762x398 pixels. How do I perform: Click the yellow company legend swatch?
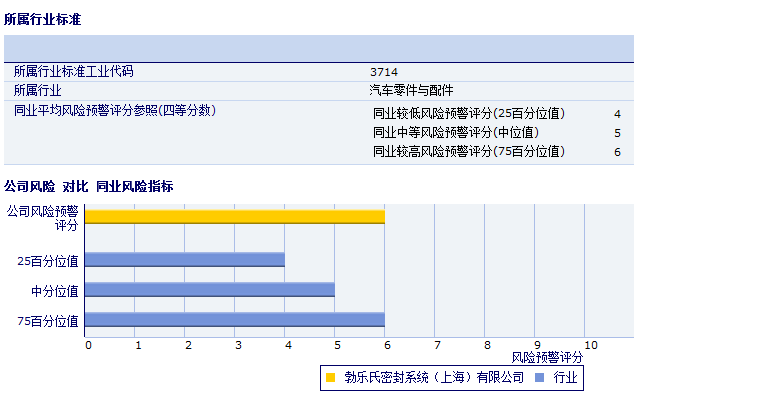pyautogui.click(x=330, y=378)
